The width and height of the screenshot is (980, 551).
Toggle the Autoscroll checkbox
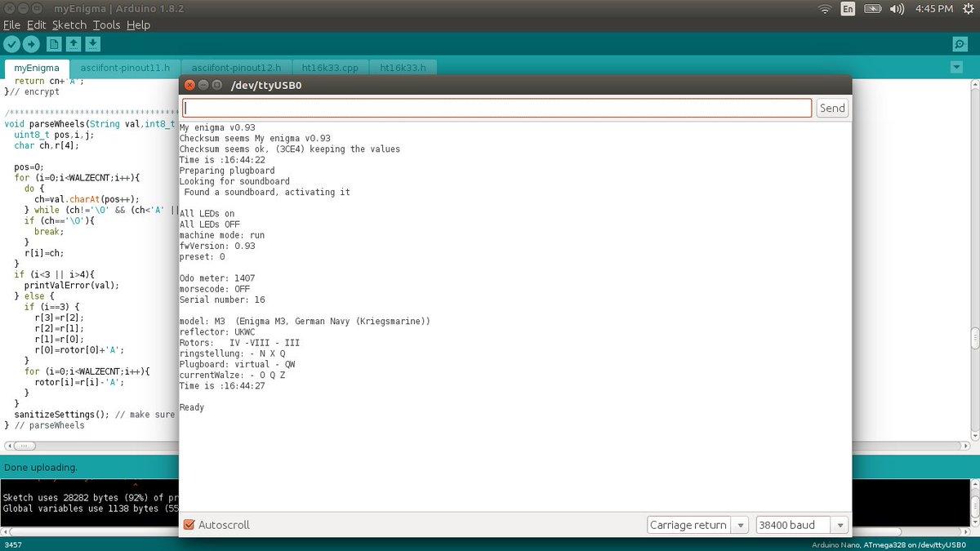189,525
